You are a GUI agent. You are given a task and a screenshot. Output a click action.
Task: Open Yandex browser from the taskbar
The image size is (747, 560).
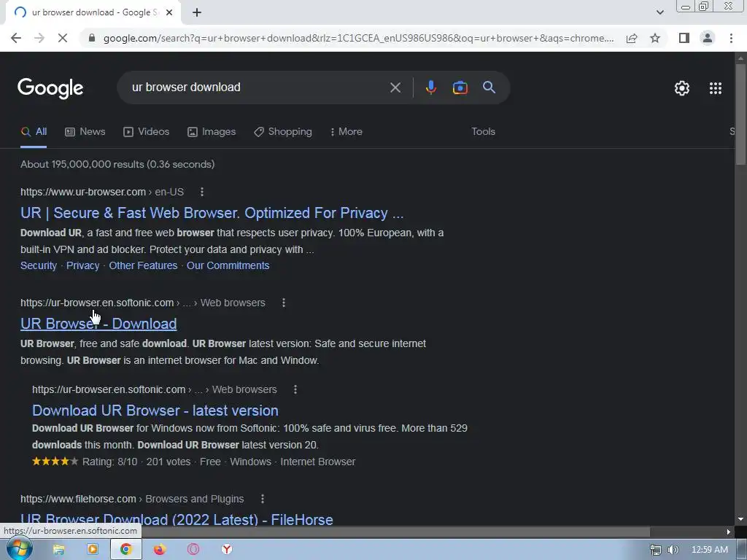(x=227, y=550)
